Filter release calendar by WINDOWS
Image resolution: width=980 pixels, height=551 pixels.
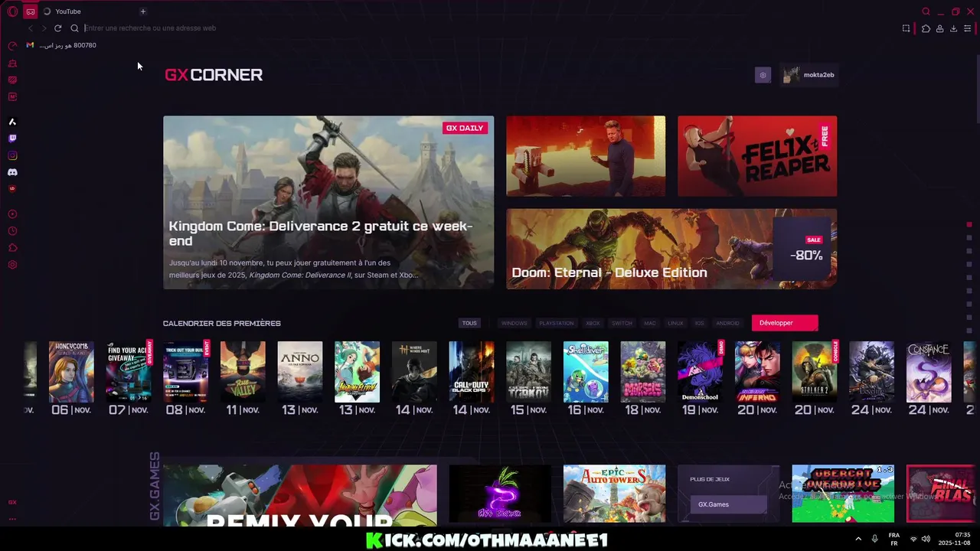(x=514, y=323)
